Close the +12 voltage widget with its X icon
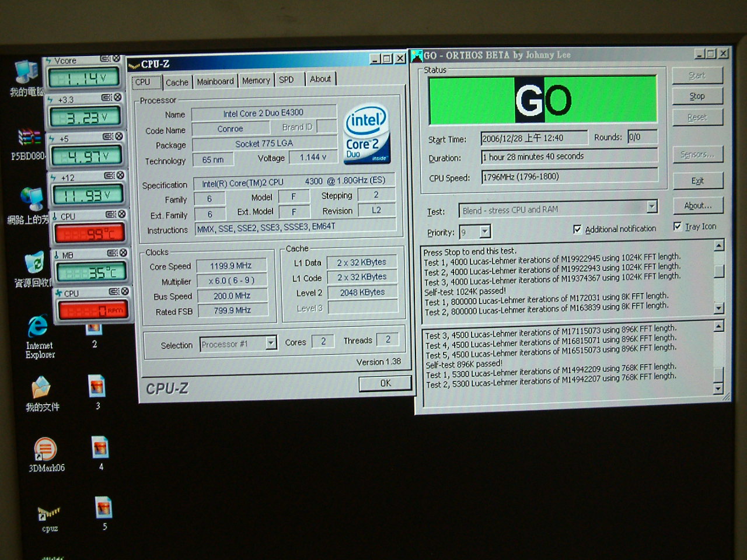This screenshot has height=560, width=747. tap(120, 176)
